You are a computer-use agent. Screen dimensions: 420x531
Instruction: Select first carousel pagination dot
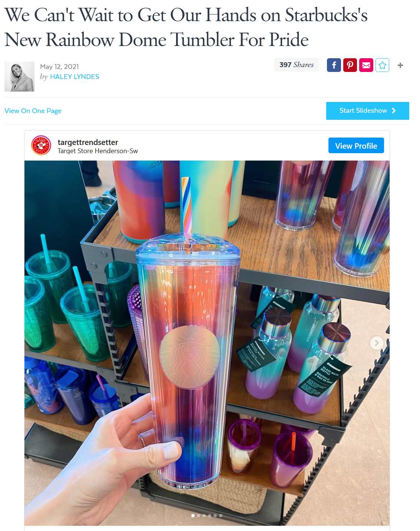tap(193, 515)
